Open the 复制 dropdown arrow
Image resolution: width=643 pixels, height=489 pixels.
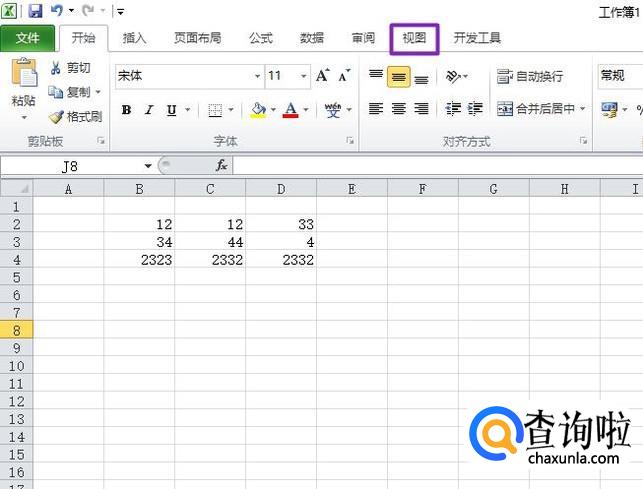(98, 92)
